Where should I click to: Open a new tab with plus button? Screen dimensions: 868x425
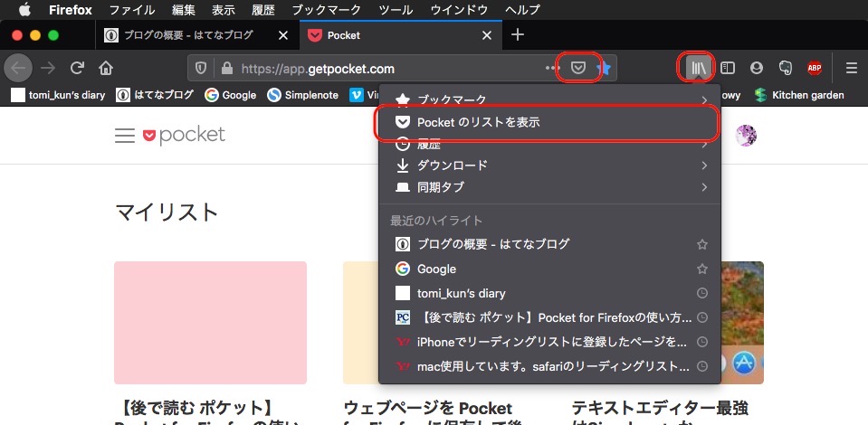click(x=517, y=35)
